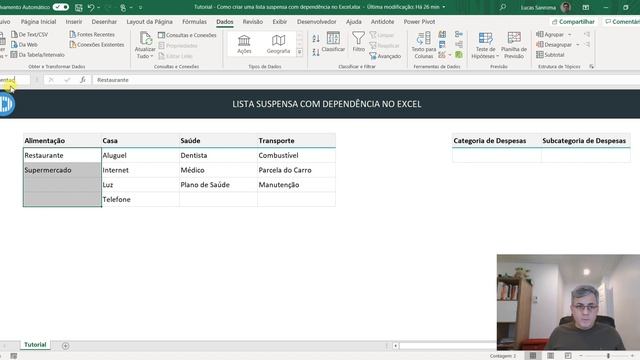
Task: Expand the Agrupar dropdown arrow
Action: point(570,35)
